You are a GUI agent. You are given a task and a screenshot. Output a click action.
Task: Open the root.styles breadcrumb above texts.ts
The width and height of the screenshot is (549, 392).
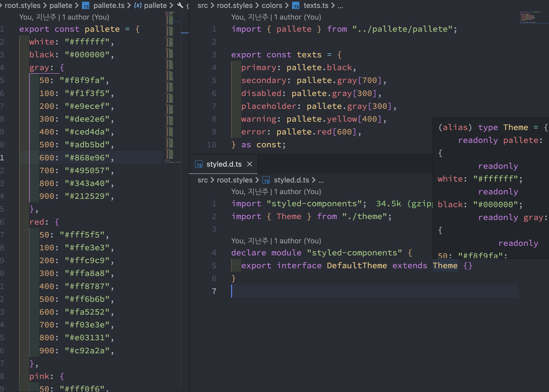click(235, 6)
